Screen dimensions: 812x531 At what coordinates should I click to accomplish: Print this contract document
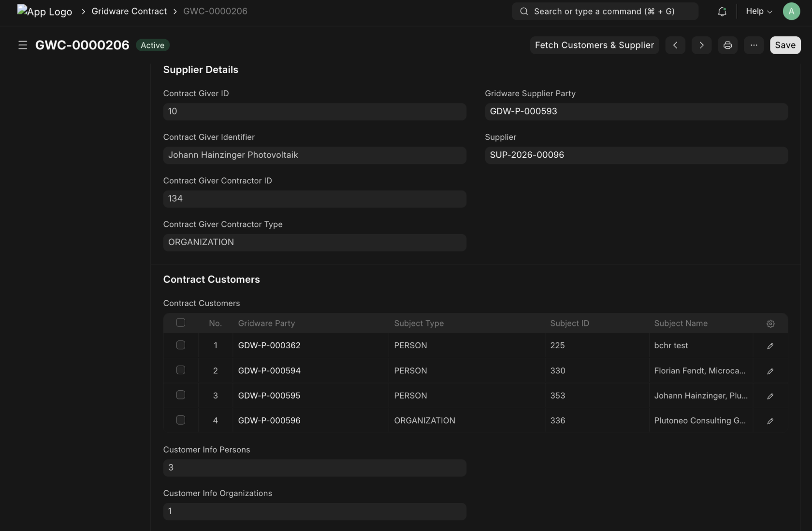(727, 45)
